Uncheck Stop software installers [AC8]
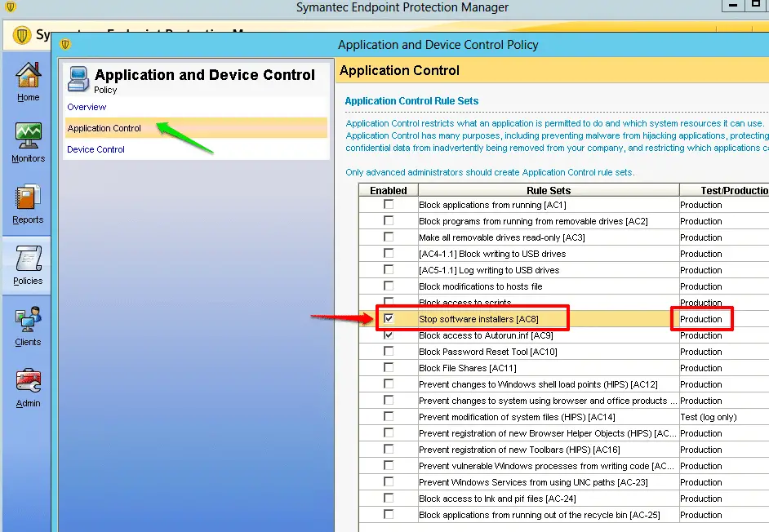 point(389,319)
